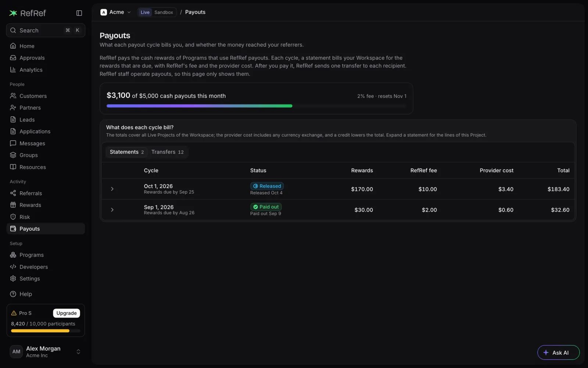Image resolution: width=588 pixels, height=368 pixels.
Task: Open Approvals via its inbox icon
Action: click(13, 58)
